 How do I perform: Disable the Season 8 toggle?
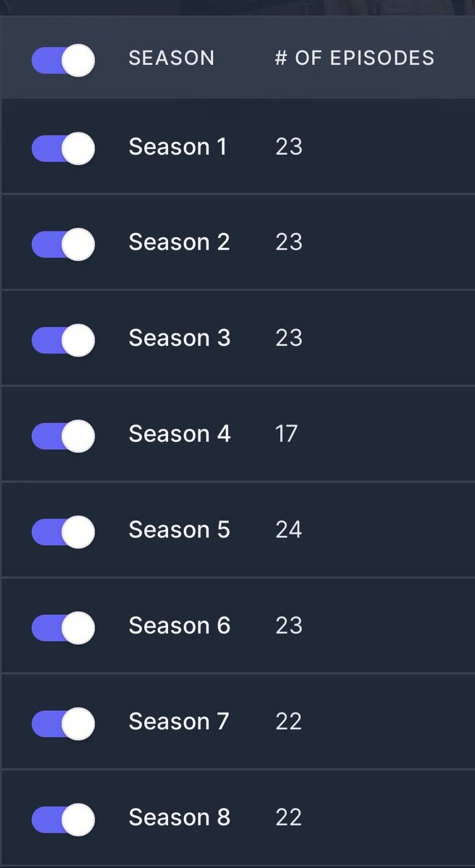click(x=63, y=819)
